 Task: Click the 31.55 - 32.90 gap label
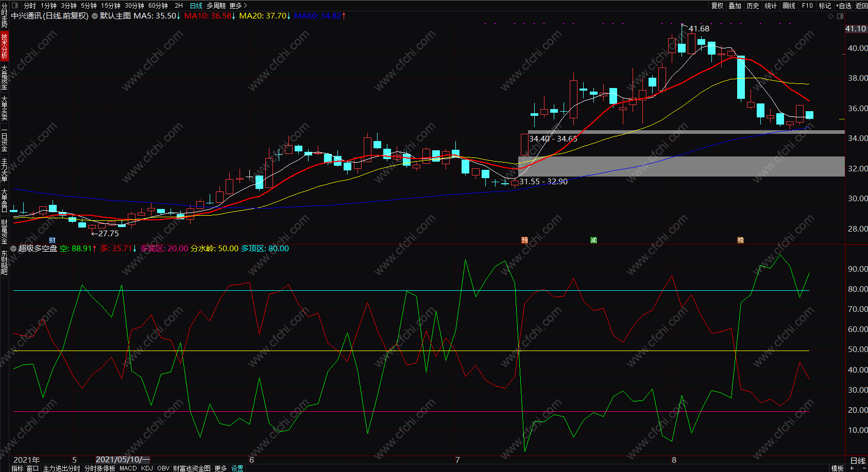[x=543, y=182]
